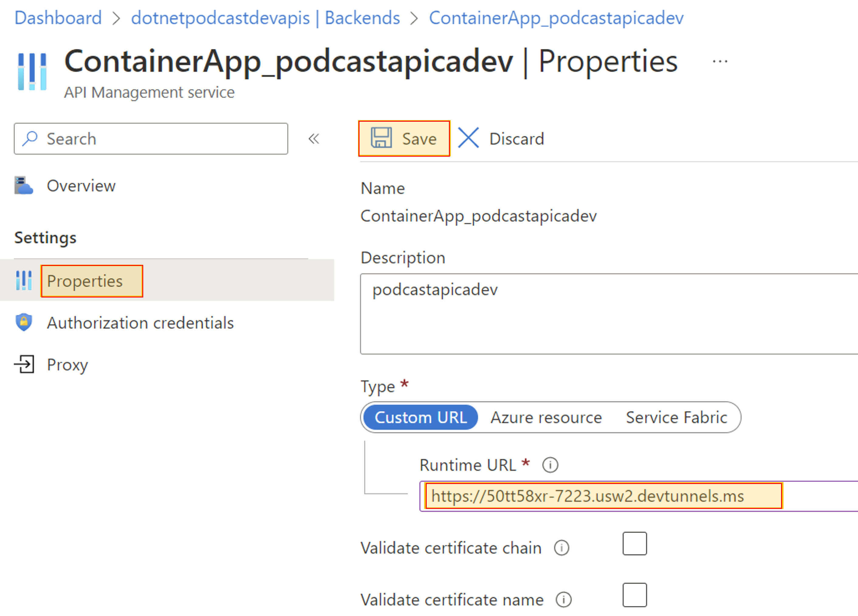
Task: Click the Authorization credentials shield icon
Action: pyautogui.click(x=27, y=323)
